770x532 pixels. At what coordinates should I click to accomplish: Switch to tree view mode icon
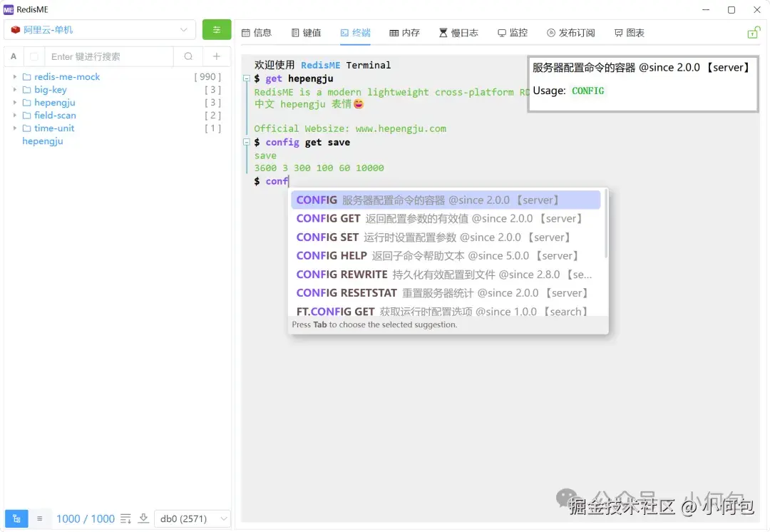16,518
